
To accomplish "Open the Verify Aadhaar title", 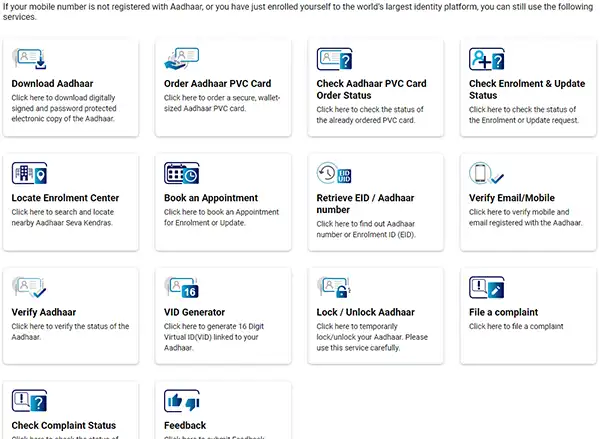I will pyautogui.click(x=44, y=312).
